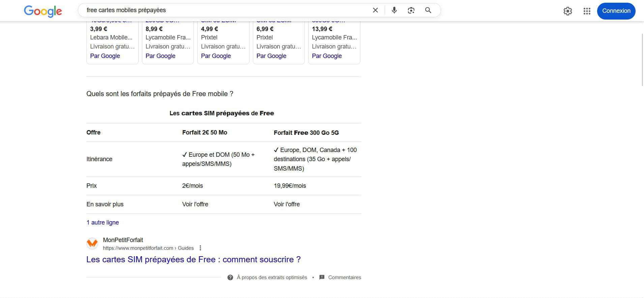Start voice search with microphone icon

(394, 10)
